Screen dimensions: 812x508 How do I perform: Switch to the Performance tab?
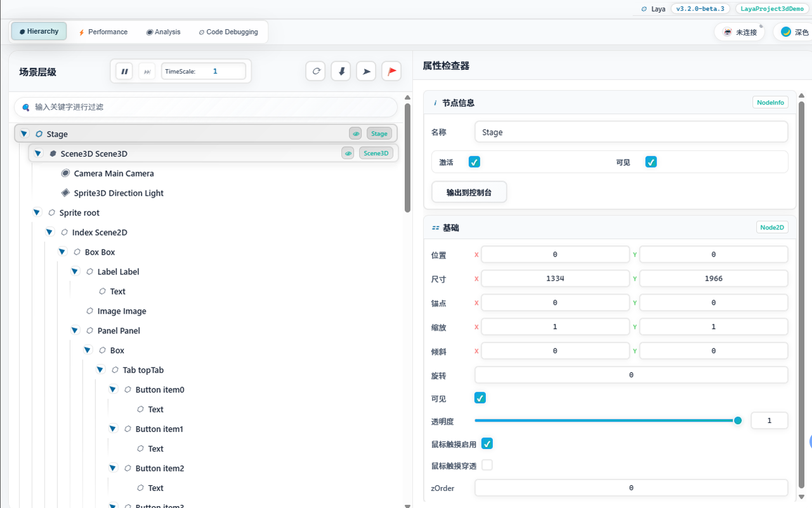[103, 32]
